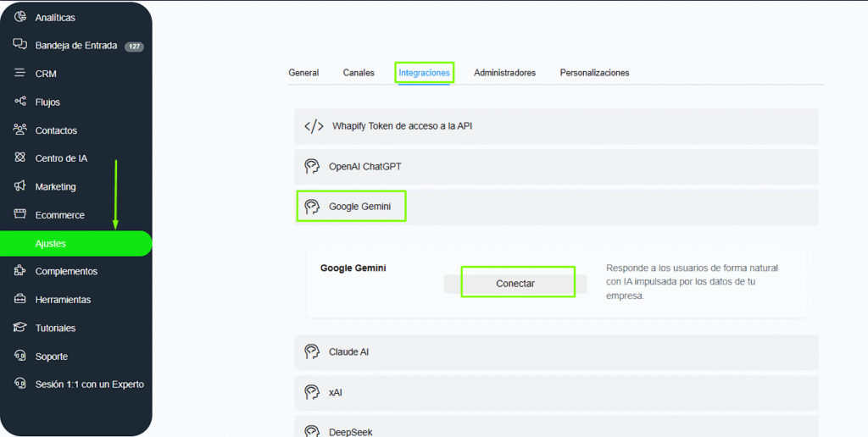
Task: Click the AI head icon beside Google Gemini
Action: click(312, 207)
